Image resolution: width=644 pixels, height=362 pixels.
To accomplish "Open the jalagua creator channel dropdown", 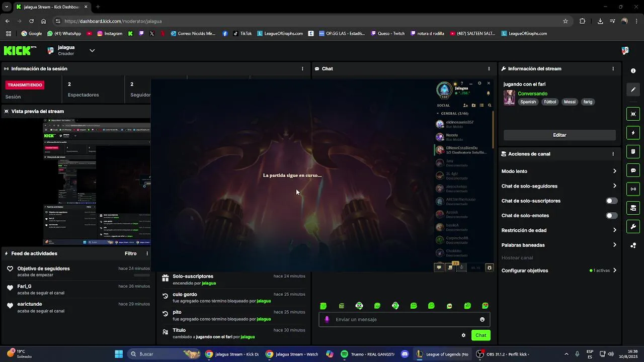I will (x=92, y=50).
